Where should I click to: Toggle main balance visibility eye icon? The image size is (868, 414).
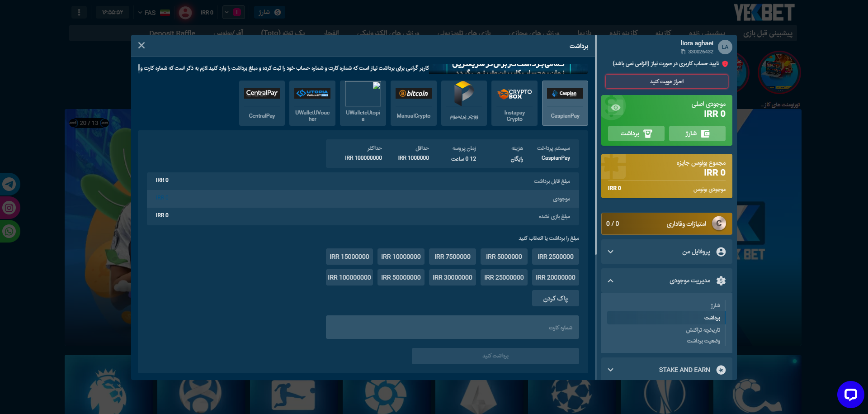[x=615, y=108]
